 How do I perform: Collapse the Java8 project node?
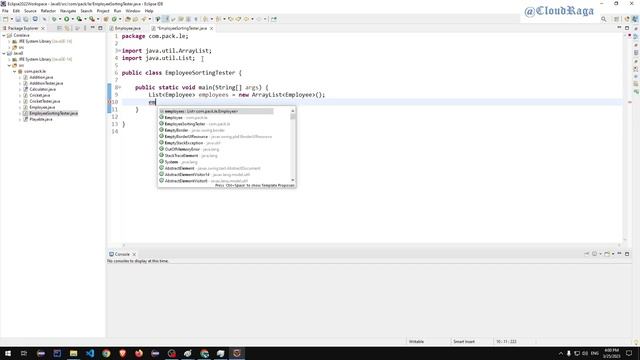point(4,53)
